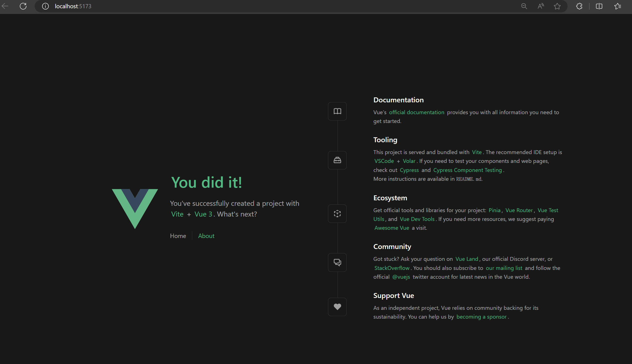Refresh the page with reload button
Screen dimensions: 632x364
tap(23, 6)
